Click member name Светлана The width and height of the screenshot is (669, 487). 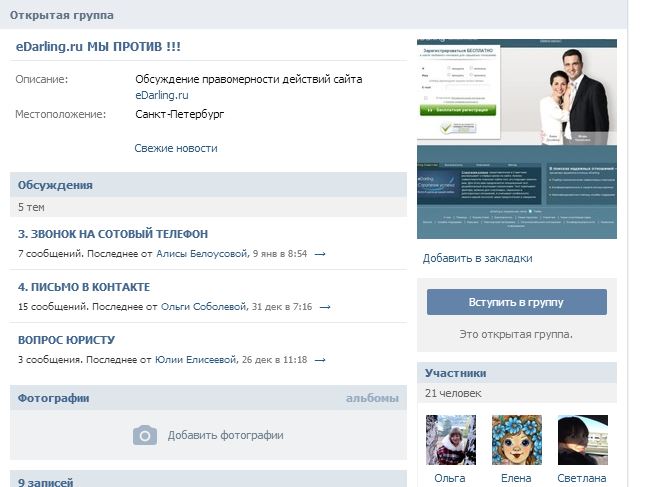(582, 478)
